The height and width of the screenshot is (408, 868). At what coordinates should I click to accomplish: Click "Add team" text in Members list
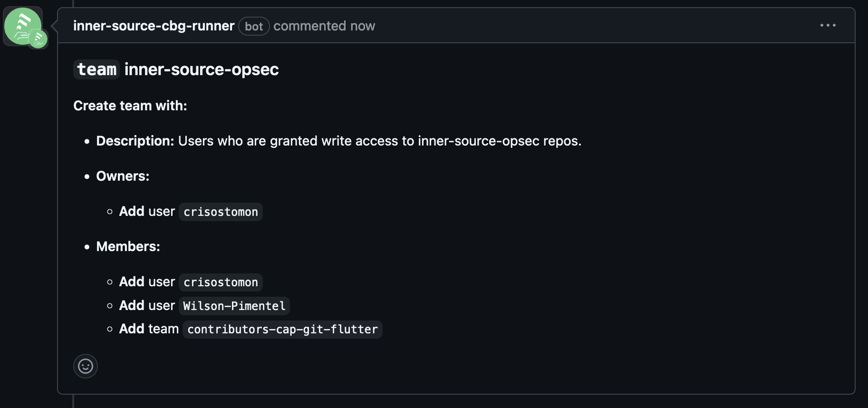pos(149,329)
